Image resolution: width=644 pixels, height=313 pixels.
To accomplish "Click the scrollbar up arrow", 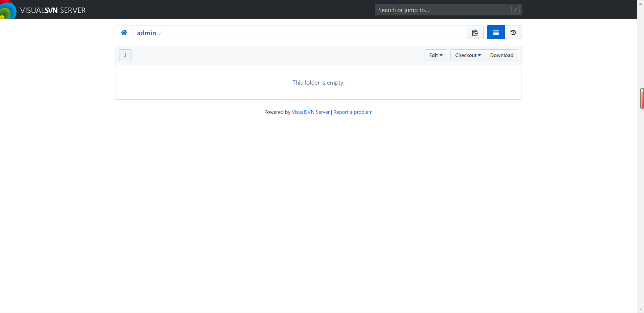I will (x=640, y=4).
